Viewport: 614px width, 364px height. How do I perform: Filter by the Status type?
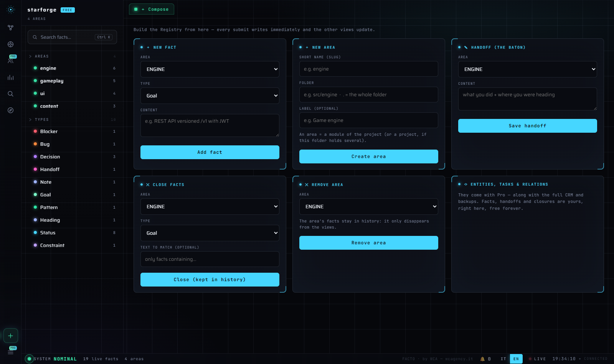(72, 233)
